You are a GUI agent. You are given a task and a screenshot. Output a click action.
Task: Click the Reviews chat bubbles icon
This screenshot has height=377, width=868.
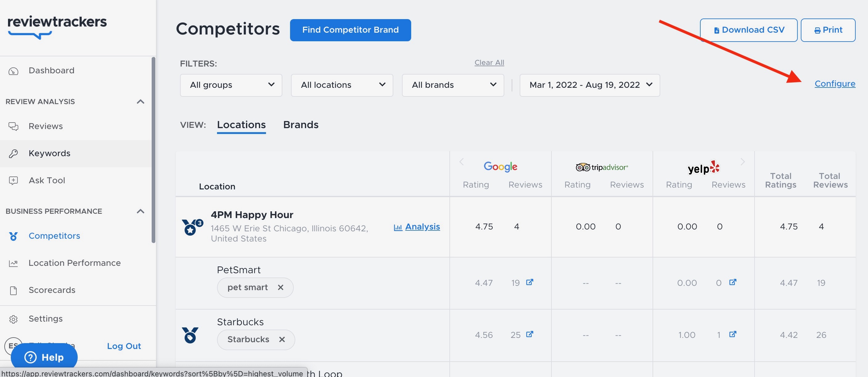[14, 126]
